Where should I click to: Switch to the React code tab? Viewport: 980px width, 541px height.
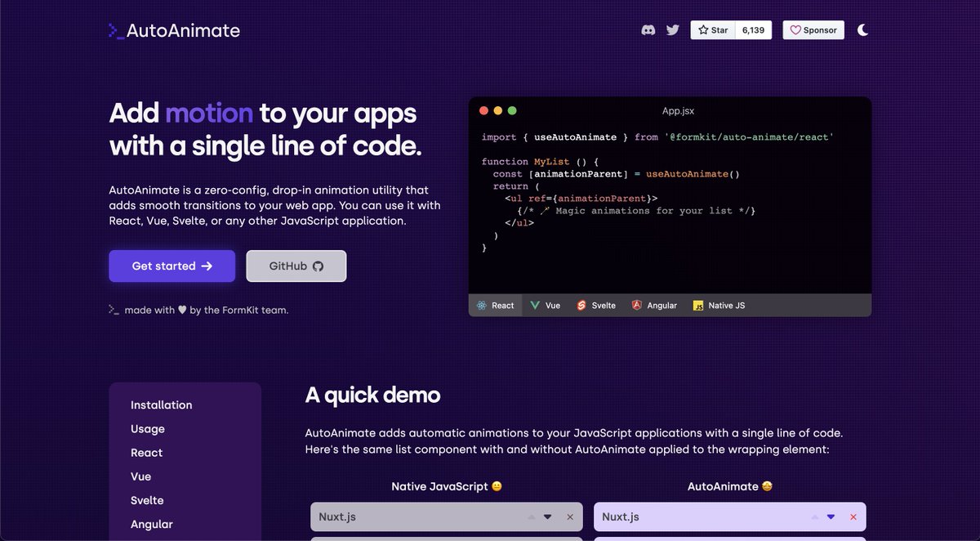pos(496,305)
